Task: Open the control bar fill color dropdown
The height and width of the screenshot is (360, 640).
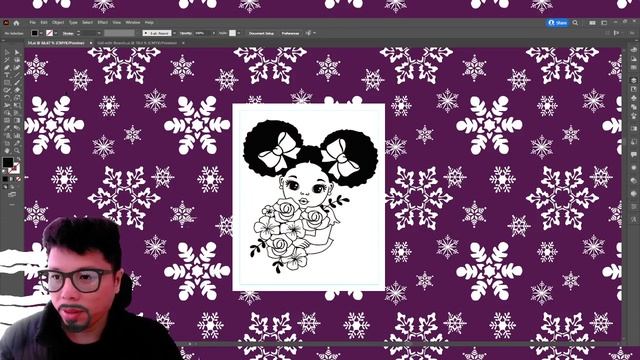Action: point(41,33)
